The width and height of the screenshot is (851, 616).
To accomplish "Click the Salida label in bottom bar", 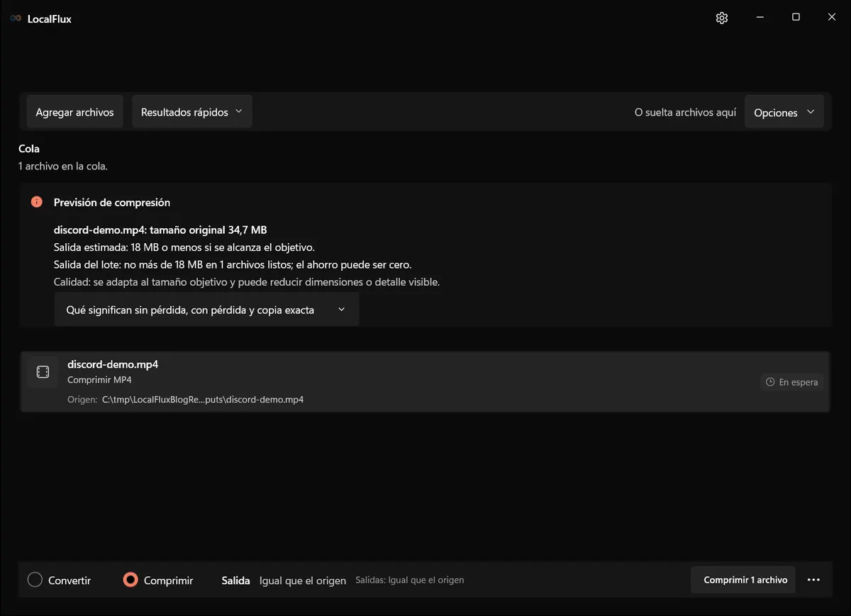I will point(235,581).
